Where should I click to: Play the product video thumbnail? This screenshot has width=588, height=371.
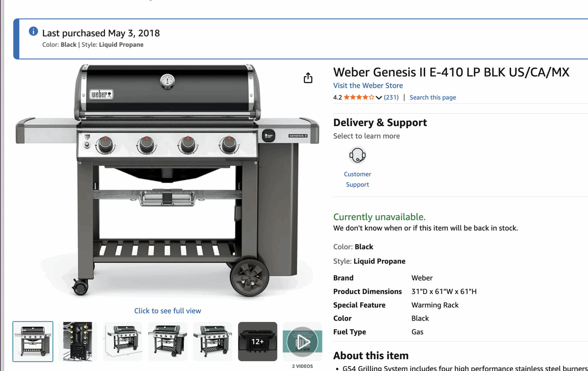[302, 342]
